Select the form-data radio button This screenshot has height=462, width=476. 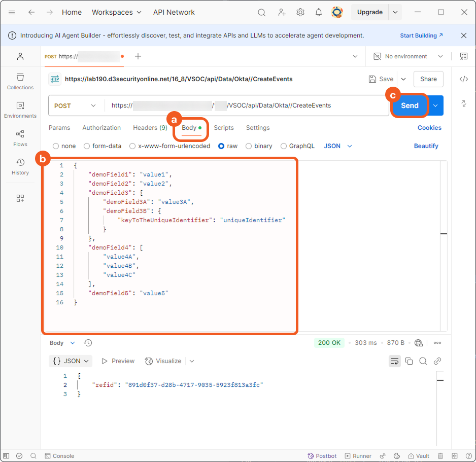(x=88, y=146)
